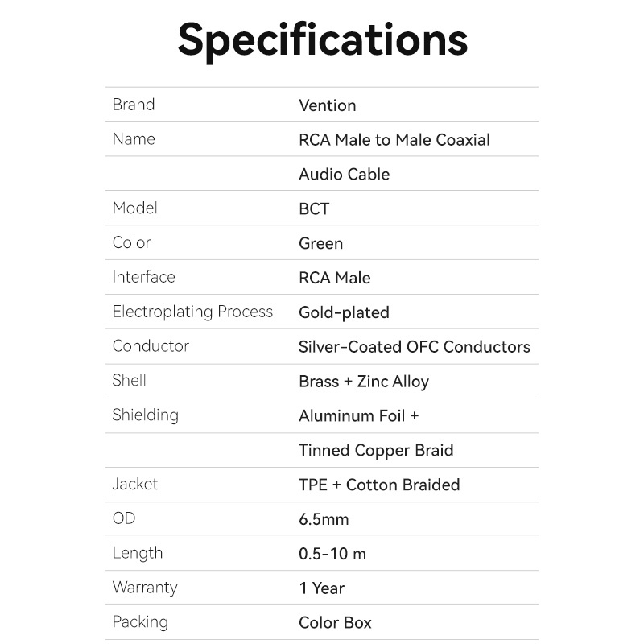Click the 0.5-10 m length value

[332, 554]
